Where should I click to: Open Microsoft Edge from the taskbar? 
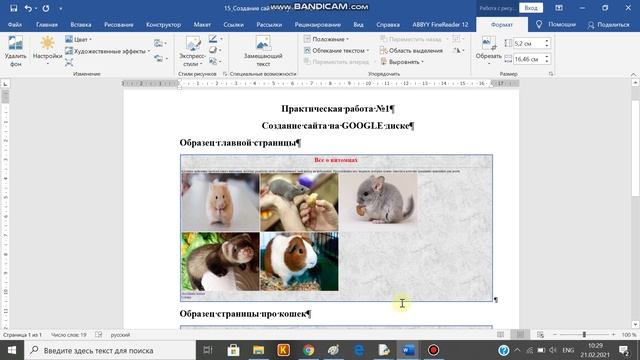pyautogui.click(x=359, y=350)
